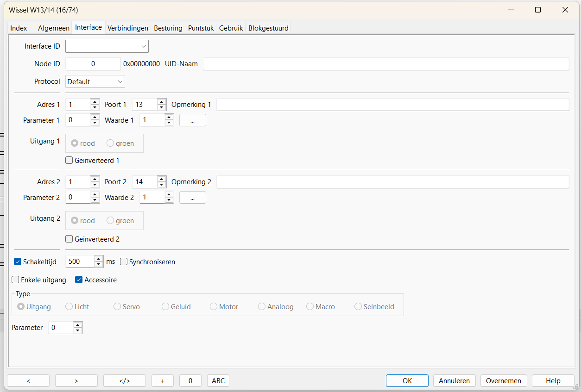Decrease Poort 1 with down arrow

162,107
